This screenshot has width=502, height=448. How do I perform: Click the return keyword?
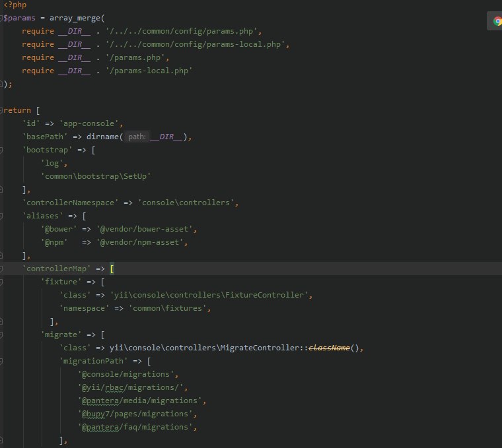tap(17, 110)
